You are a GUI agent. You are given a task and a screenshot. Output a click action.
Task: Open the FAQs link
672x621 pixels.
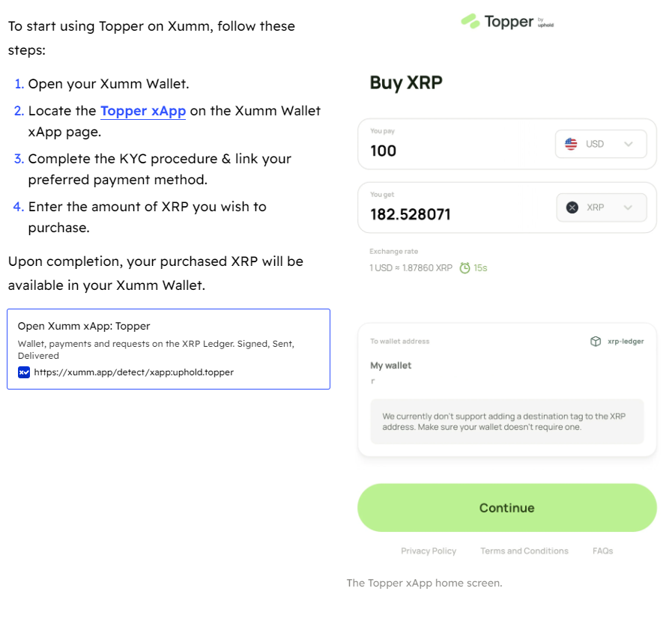click(602, 551)
